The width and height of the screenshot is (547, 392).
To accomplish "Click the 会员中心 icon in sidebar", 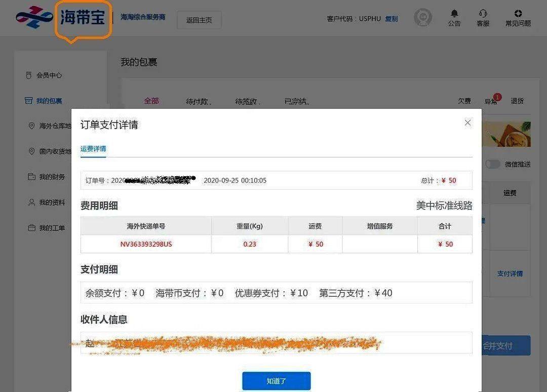I will (28, 75).
